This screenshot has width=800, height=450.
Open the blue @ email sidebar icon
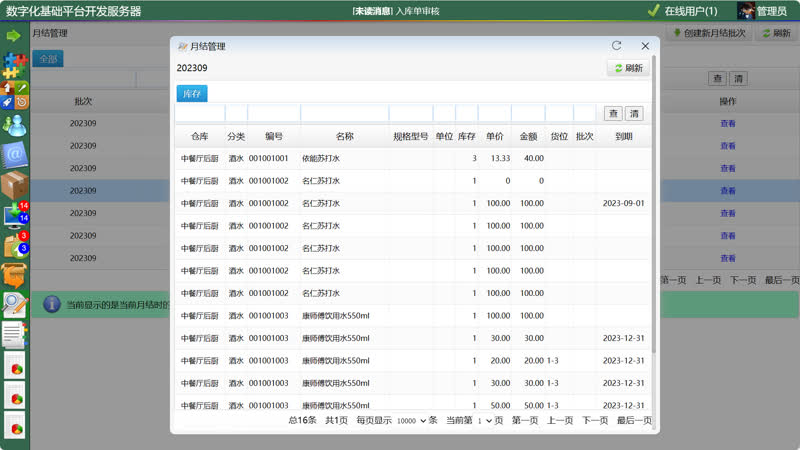pyautogui.click(x=14, y=155)
